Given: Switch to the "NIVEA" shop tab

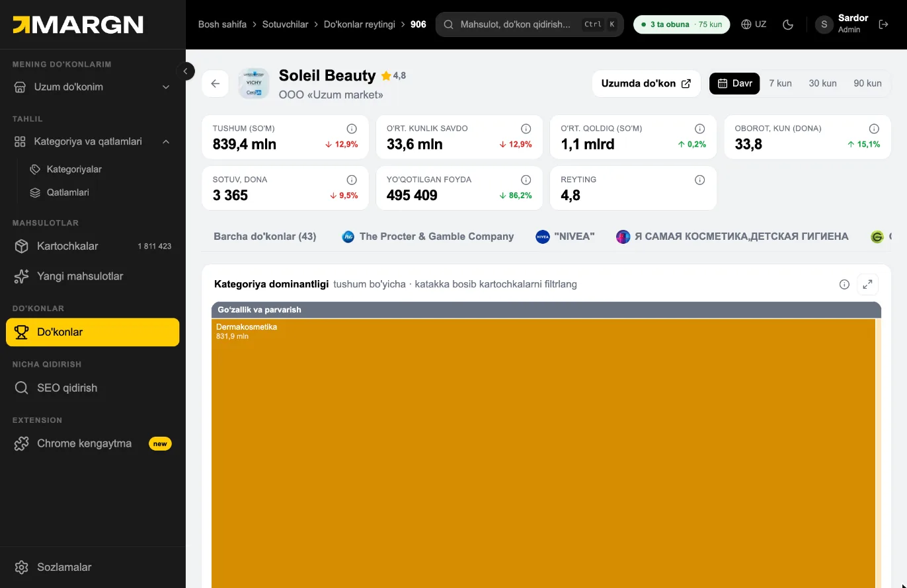Looking at the screenshot, I should 565,237.
